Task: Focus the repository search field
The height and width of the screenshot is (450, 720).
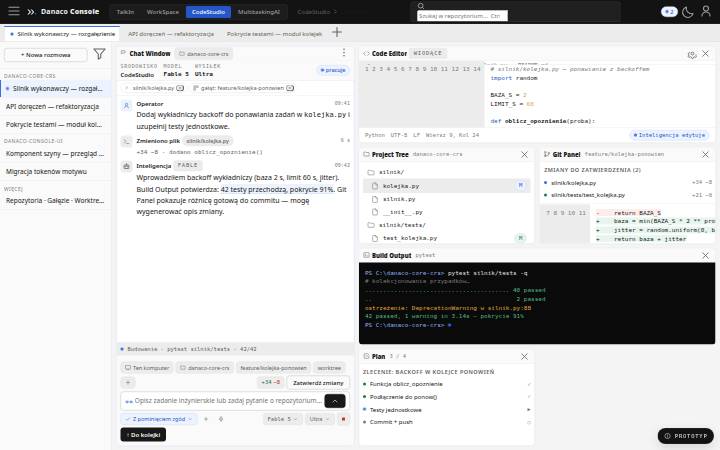Action: tap(462, 16)
